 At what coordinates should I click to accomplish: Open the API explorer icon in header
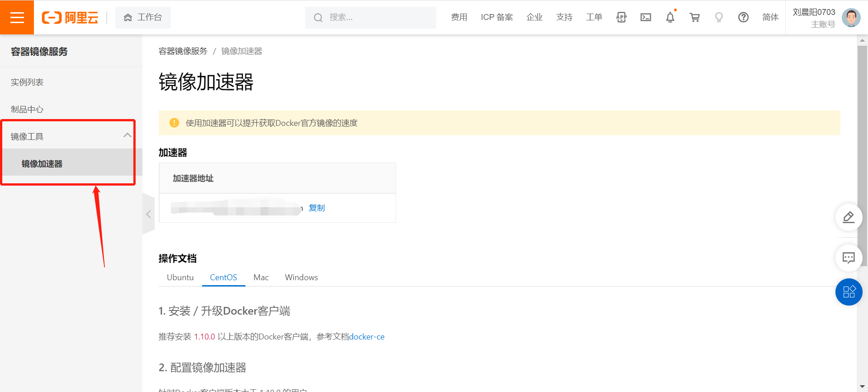622,17
